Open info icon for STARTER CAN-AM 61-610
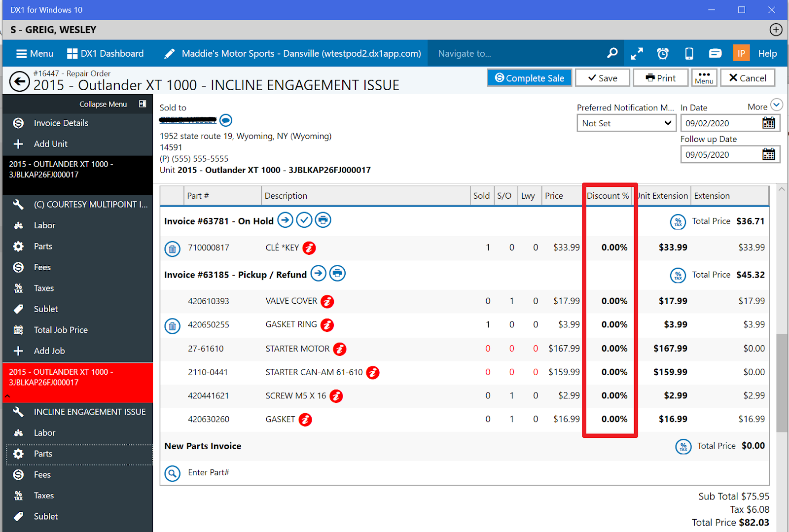The image size is (789, 532). pos(373,373)
